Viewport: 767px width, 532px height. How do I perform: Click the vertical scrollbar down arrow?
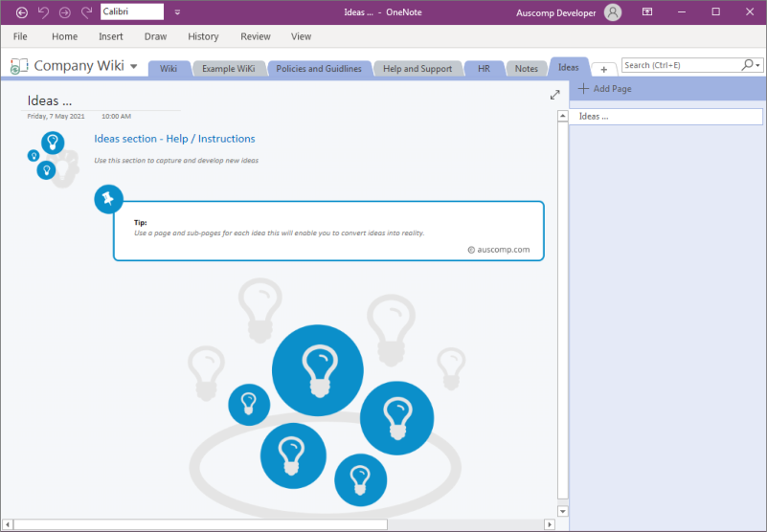(x=562, y=512)
